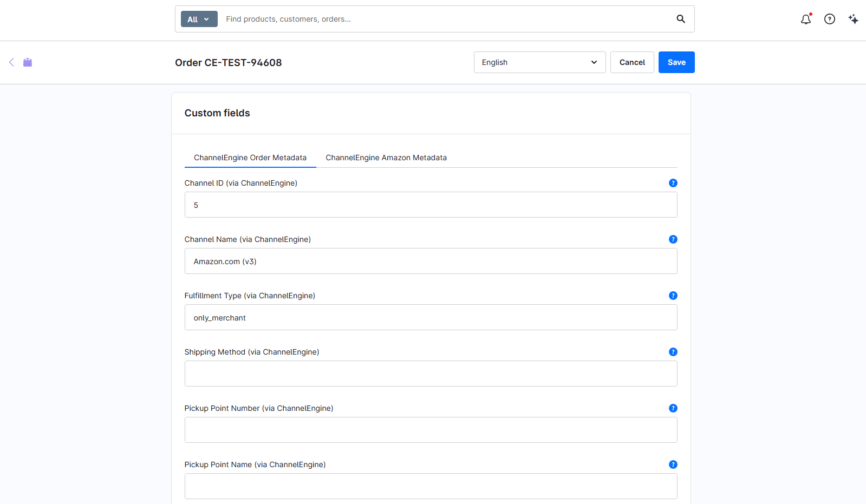Click the Order CE-TEST-94608 title
The height and width of the screenshot is (504, 866).
coord(228,62)
